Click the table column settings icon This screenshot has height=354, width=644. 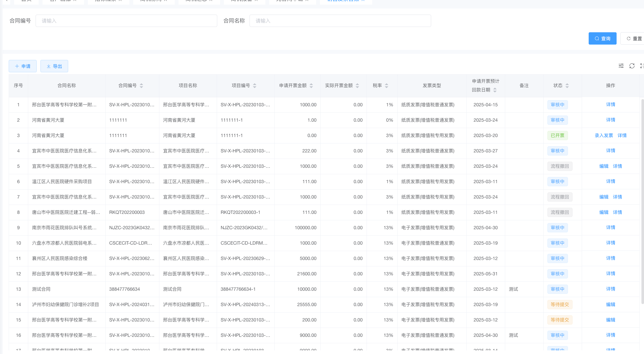tap(621, 66)
